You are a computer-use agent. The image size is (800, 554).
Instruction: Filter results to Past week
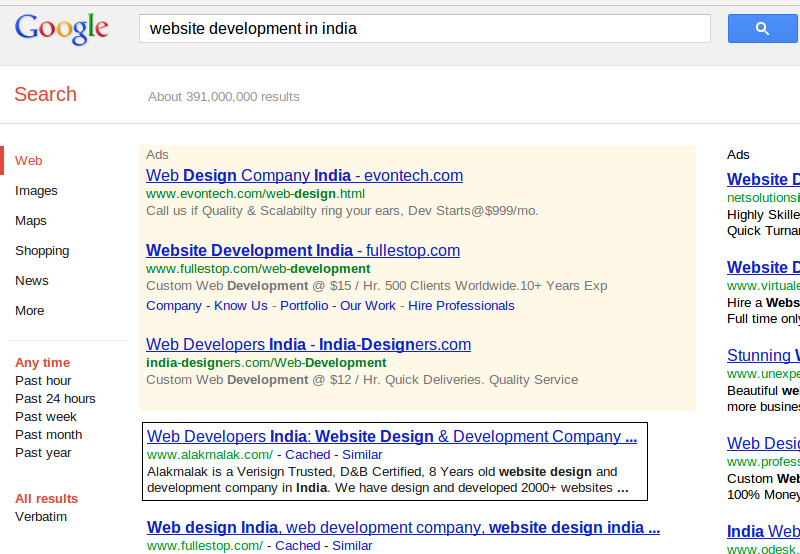point(46,417)
